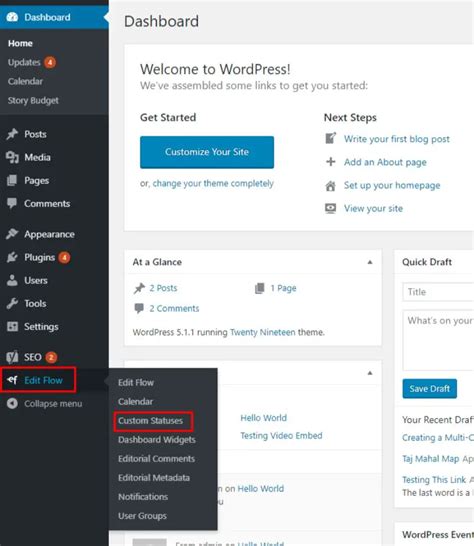This screenshot has width=474, height=546.
Task: Select Dashboard Widgets in flyout
Action: [157, 440]
